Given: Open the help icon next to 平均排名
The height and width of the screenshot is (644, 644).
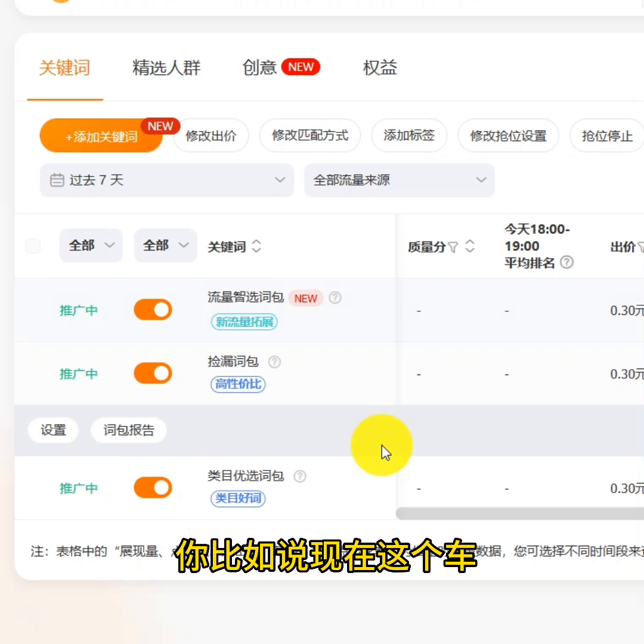Looking at the screenshot, I should (x=566, y=263).
